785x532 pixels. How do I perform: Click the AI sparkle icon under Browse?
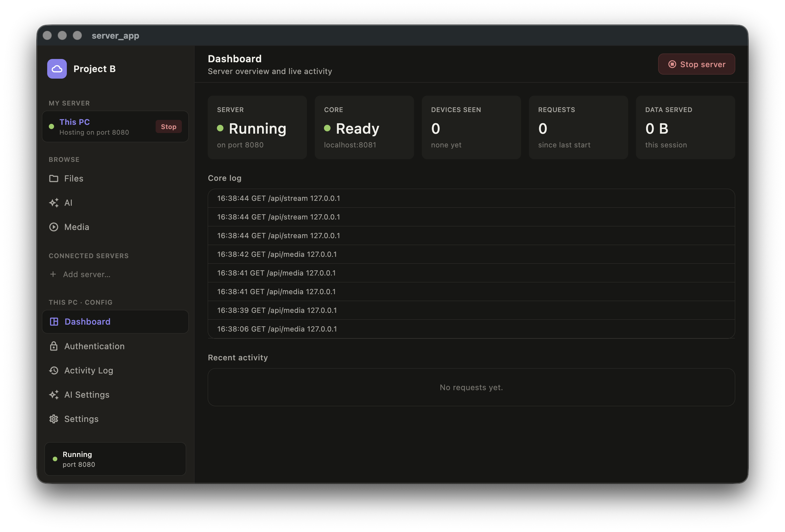(x=54, y=203)
